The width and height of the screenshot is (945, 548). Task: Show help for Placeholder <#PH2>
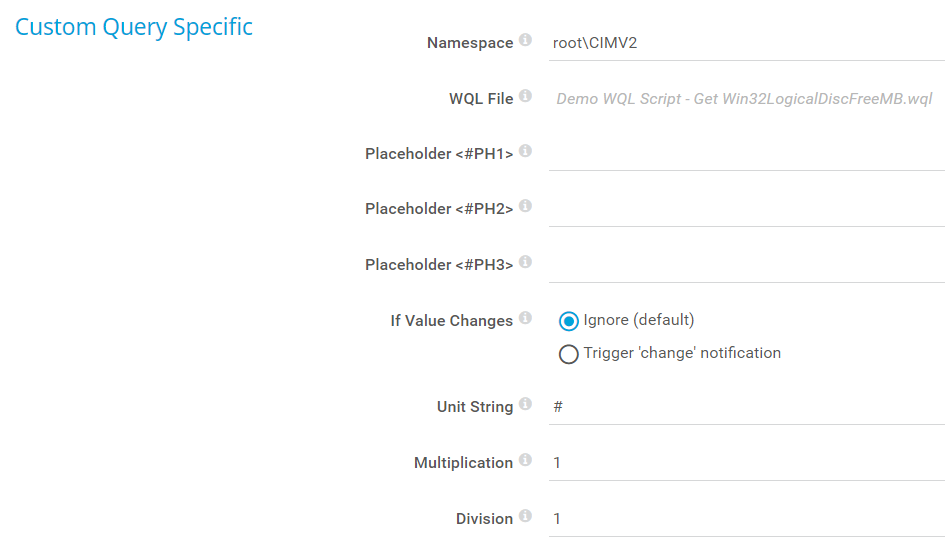pyautogui.click(x=525, y=207)
